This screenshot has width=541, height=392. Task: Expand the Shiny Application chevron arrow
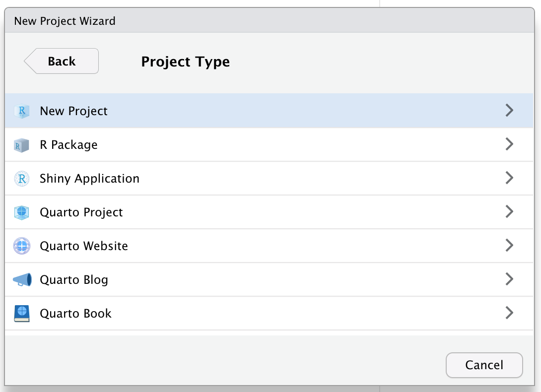pos(509,178)
